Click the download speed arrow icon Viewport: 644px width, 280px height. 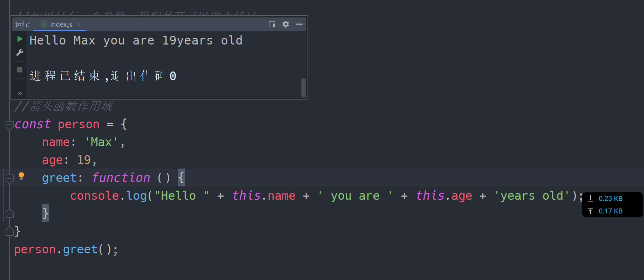(x=590, y=198)
